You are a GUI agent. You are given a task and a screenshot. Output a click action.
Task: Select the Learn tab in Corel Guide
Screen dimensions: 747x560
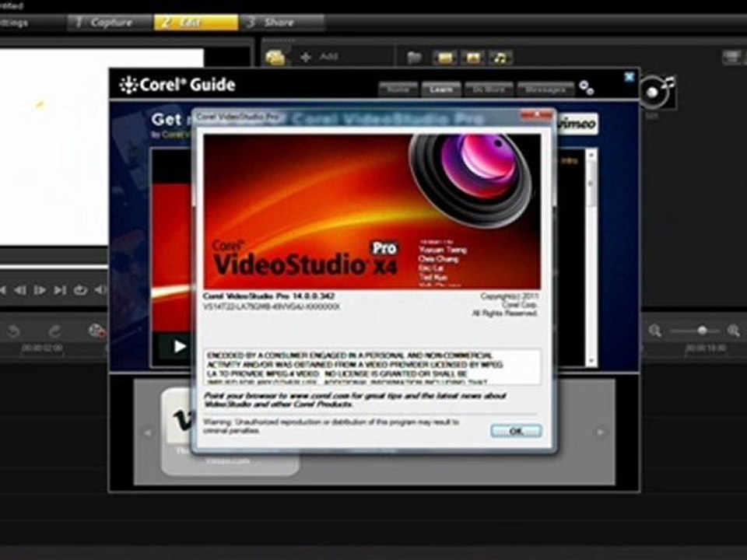[440, 89]
